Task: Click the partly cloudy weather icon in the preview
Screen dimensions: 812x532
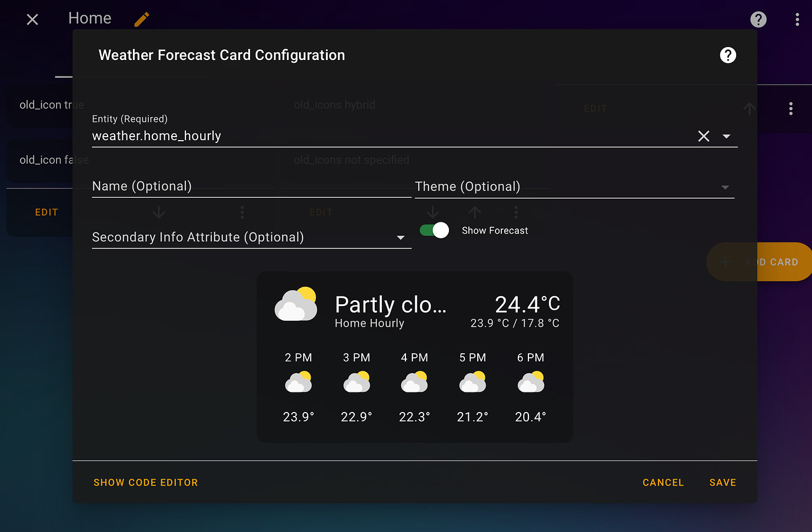Action: pos(295,303)
